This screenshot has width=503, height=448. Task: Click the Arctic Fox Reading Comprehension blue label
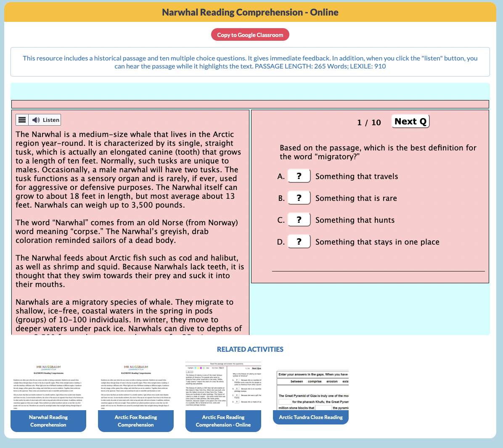coord(136,421)
